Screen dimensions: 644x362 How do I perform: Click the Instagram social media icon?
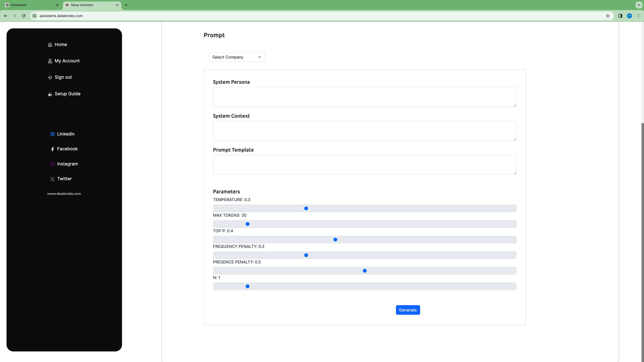pyautogui.click(x=53, y=164)
